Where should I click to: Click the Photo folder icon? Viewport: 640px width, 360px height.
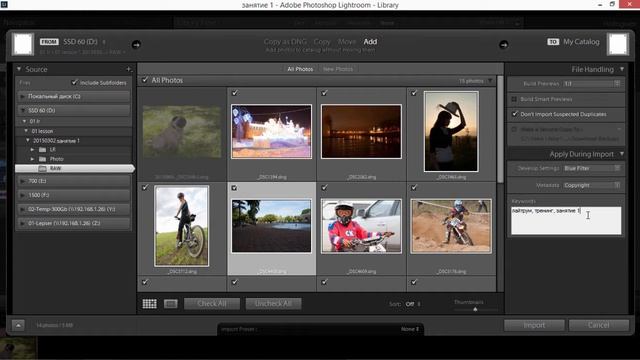[x=42, y=159]
